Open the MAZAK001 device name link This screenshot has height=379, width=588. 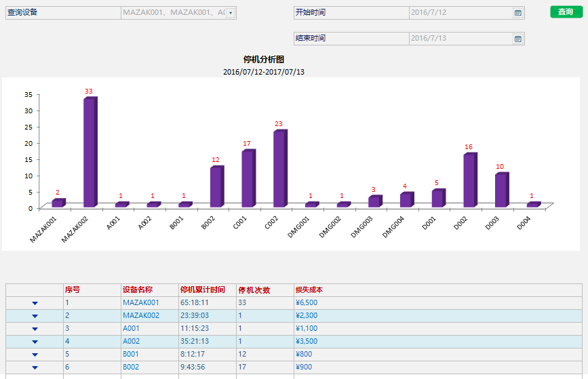point(141,303)
